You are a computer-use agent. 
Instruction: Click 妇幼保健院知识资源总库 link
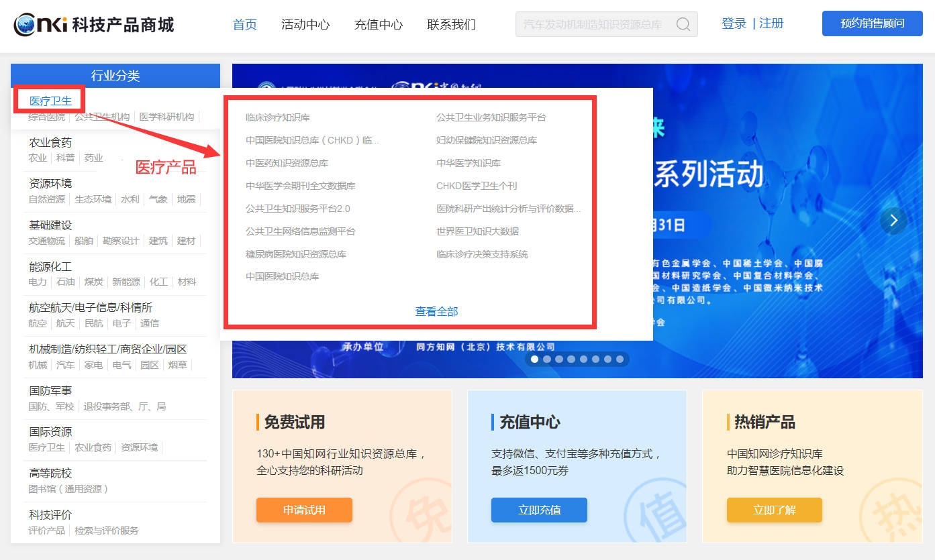coord(487,140)
